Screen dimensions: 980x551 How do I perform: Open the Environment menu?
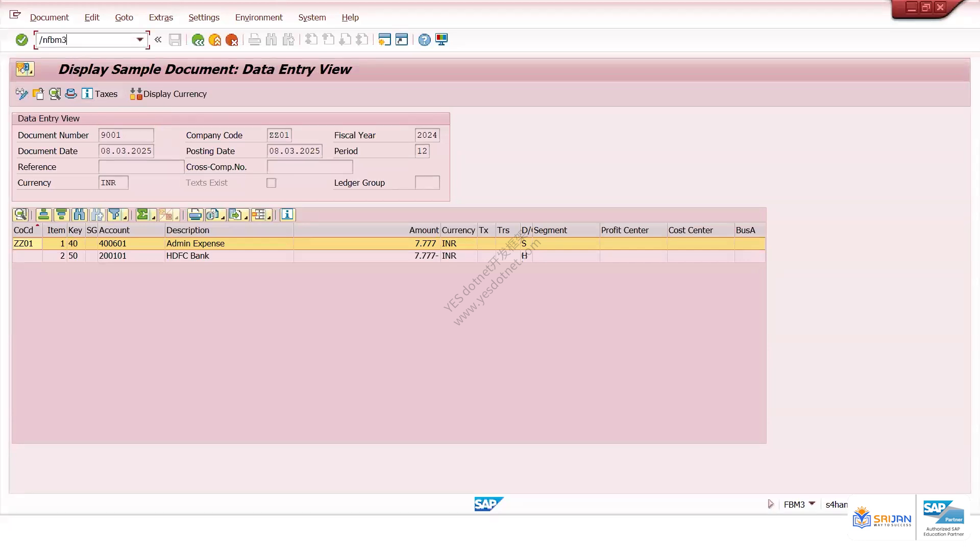tap(259, 17)
